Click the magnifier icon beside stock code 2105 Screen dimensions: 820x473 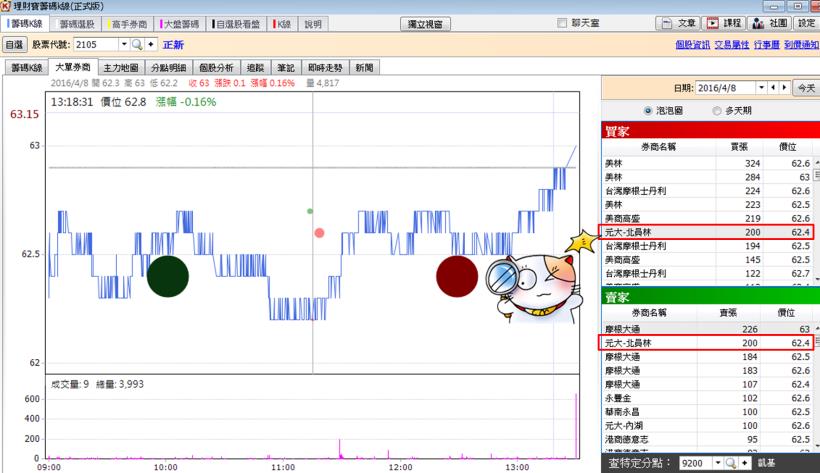pos(137,45)
